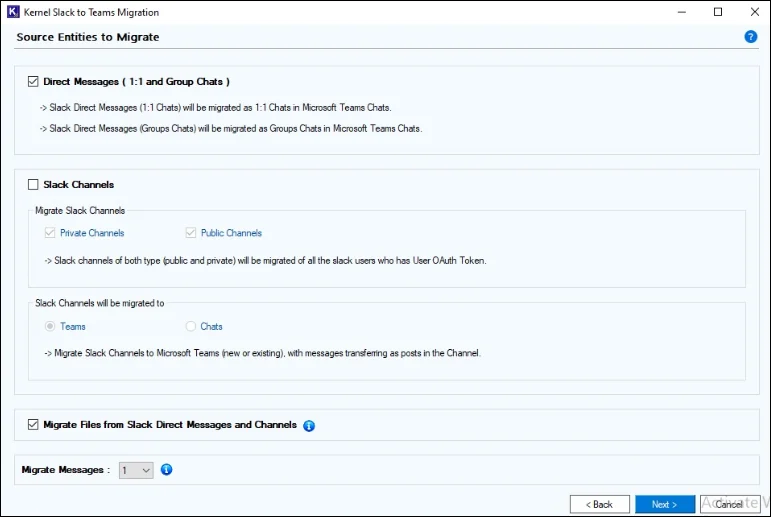Open the blue help question mark icon
The height and width of the screenshot is (517, 771).
(750, 37)
